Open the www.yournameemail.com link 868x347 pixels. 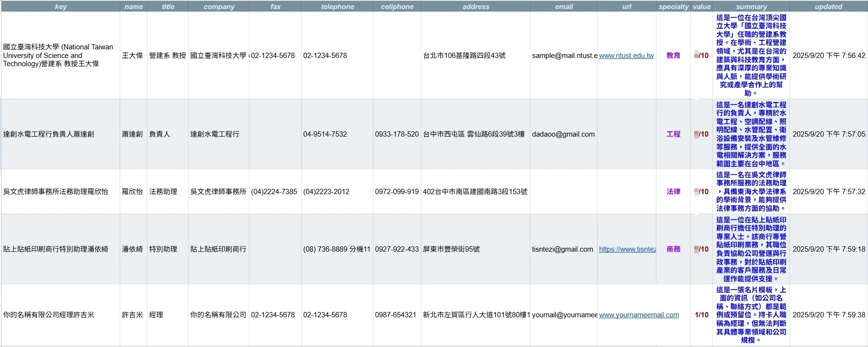(x=639, y=315)
